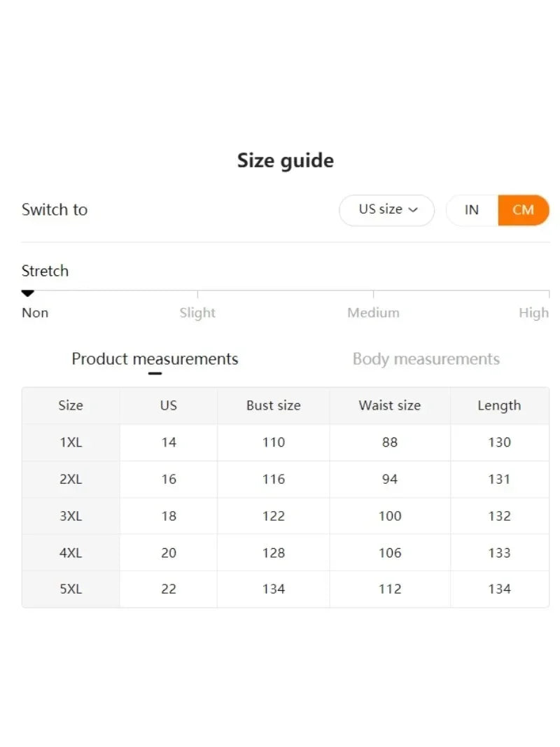Select the 4XL size row
This screenshot has height=747, width=560.
71,553
